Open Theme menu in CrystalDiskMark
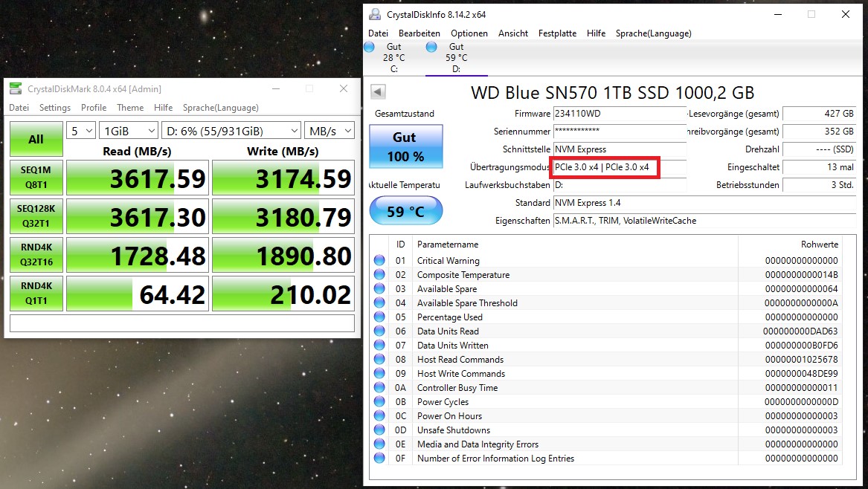The image size is (868, 489). click(x=130, y=107)
